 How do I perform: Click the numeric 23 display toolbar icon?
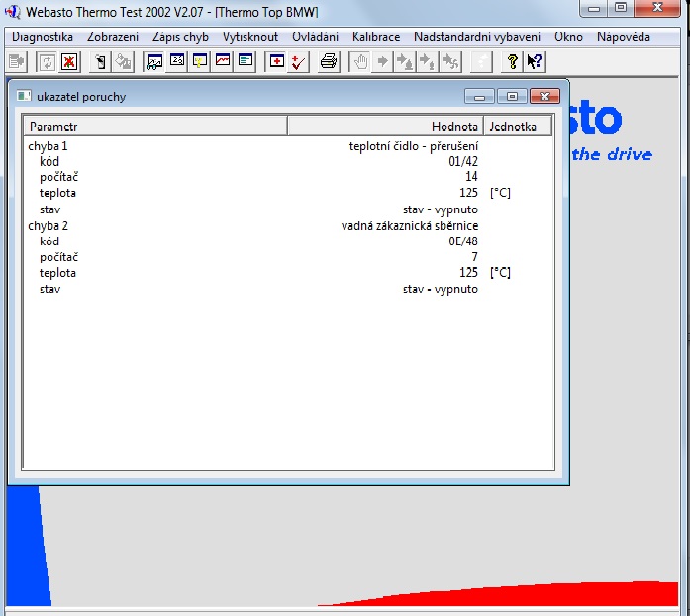coord(177,61)
